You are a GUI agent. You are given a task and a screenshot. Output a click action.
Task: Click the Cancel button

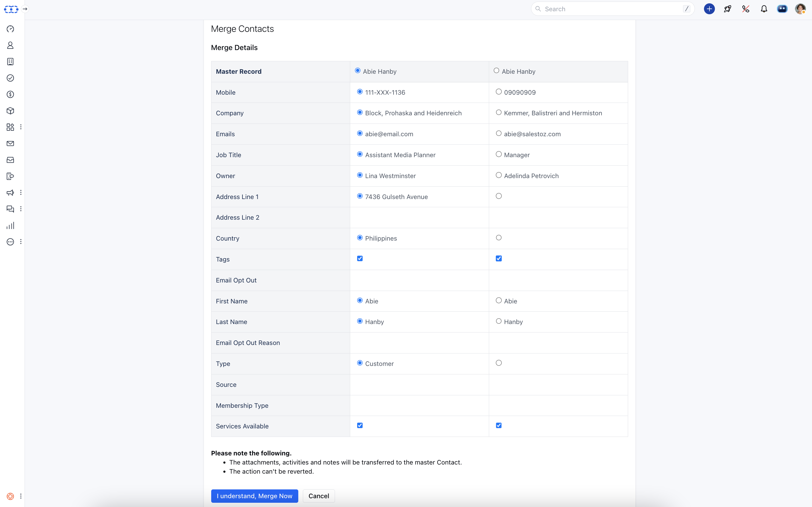click(319, 496)
